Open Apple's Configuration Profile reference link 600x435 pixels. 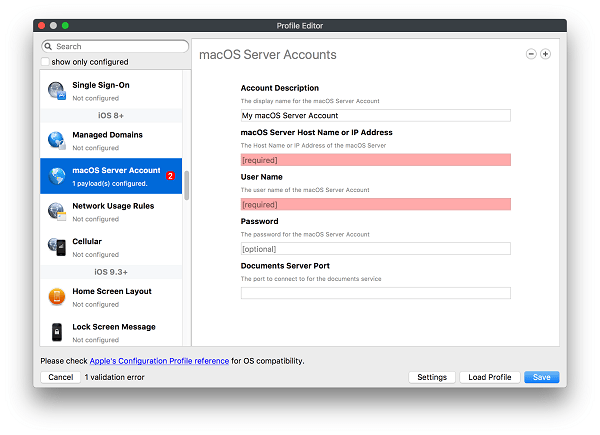coord(159,361)
